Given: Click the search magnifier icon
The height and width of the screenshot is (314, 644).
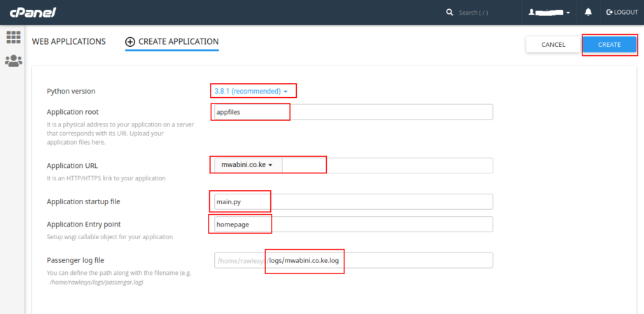Looking at the screenshot, I should tap(449, 13).
